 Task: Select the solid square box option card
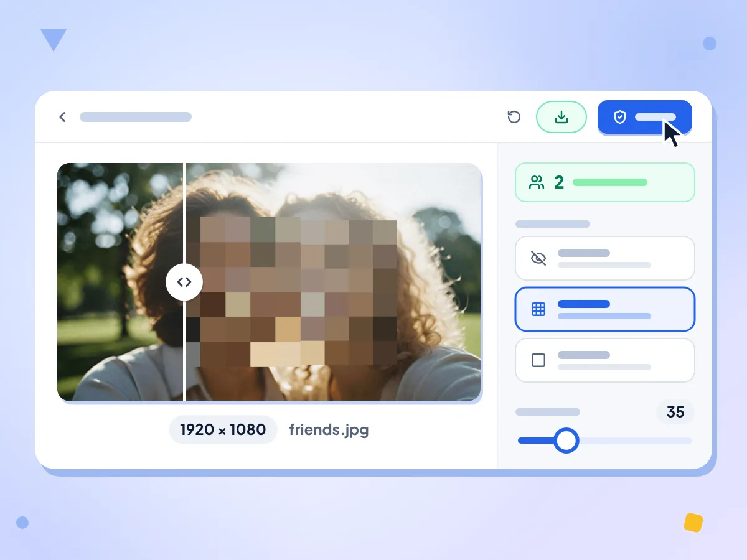[x=605, y=360]
